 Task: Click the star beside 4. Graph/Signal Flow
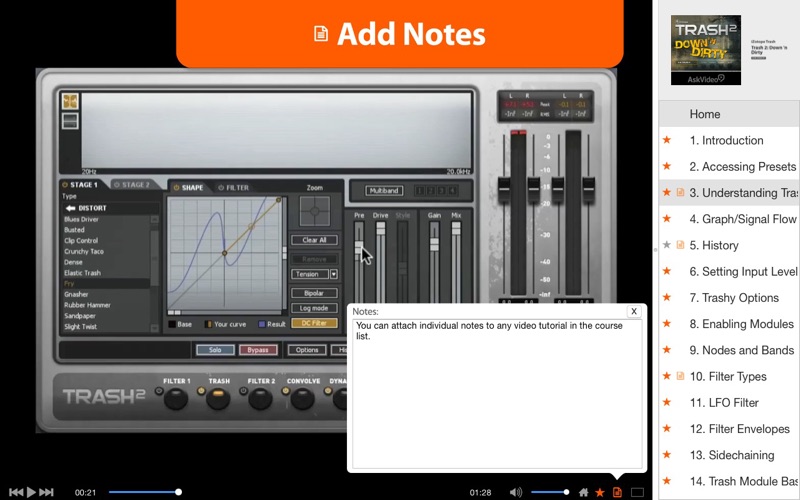667,218
